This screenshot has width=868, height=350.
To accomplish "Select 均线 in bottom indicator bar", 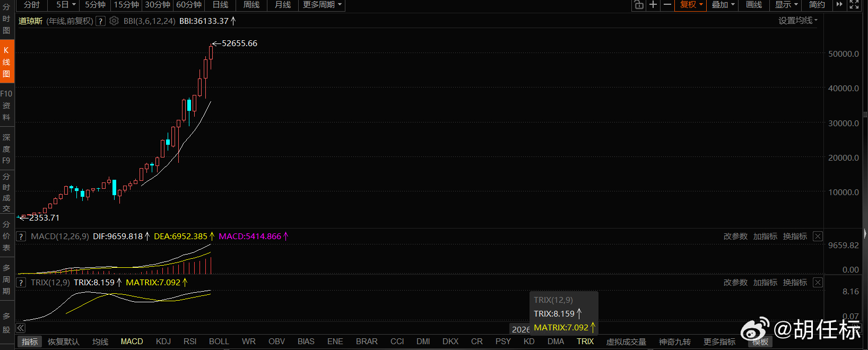I will (x=100, y=342).
